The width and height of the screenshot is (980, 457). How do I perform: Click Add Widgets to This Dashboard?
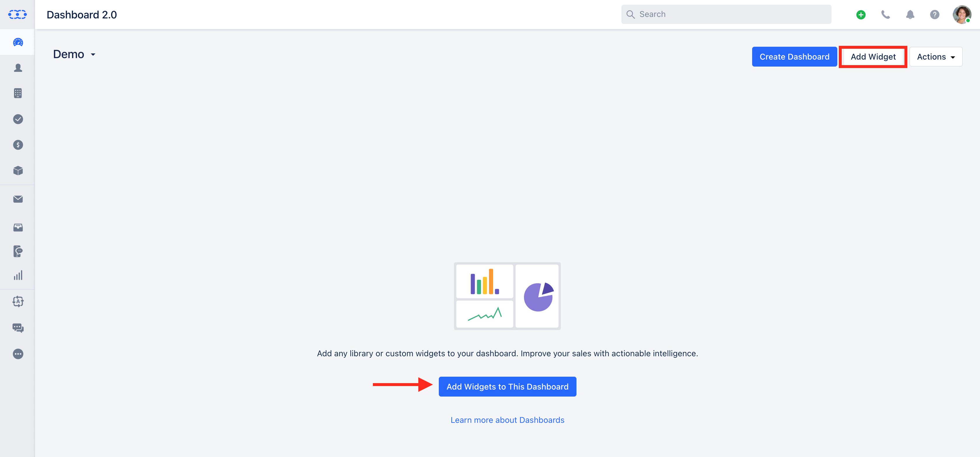[507, 387]
